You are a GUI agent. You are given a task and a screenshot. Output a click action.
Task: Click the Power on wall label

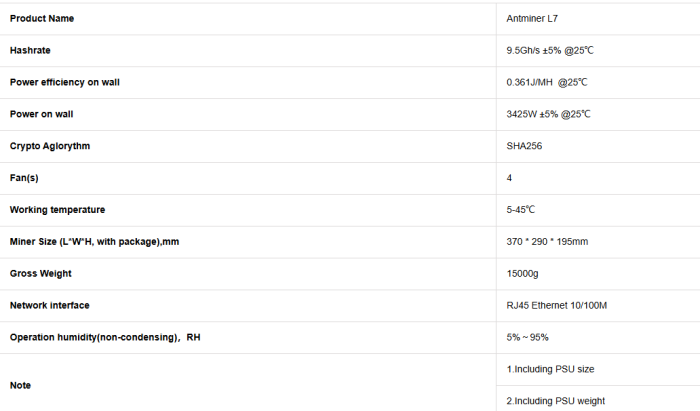42,114
